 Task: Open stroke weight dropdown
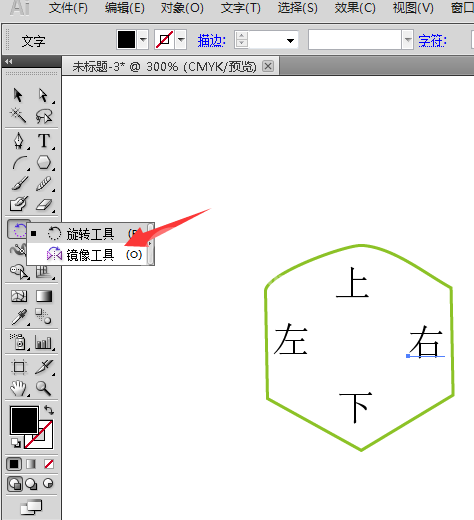coord(290,41)
